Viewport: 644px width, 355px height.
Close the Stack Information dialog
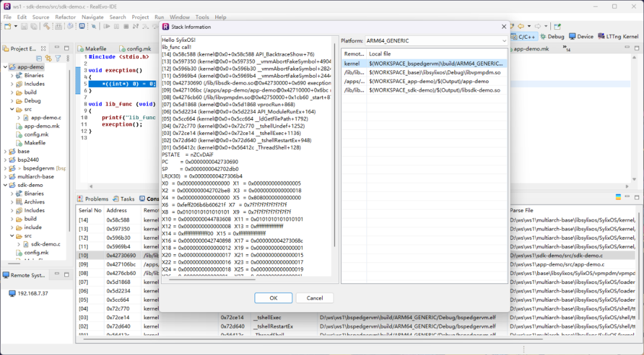(504, 27)
